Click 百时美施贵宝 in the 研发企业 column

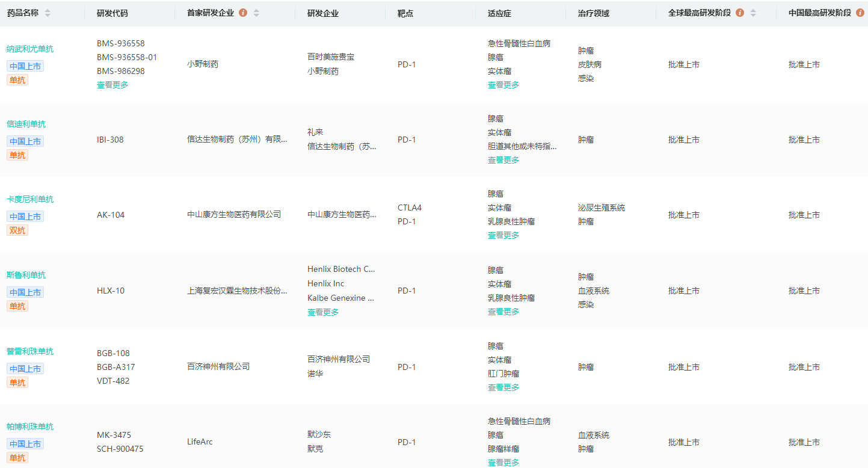[x=331, y=57]
